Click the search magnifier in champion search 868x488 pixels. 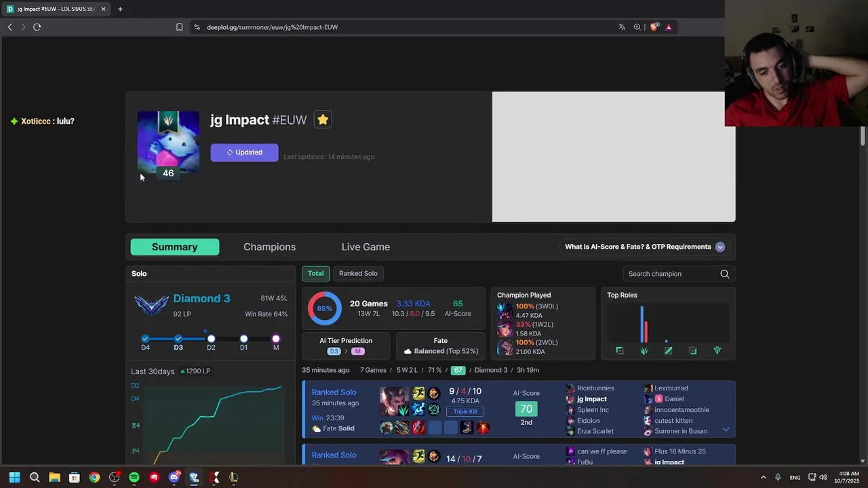pos(725,274)
